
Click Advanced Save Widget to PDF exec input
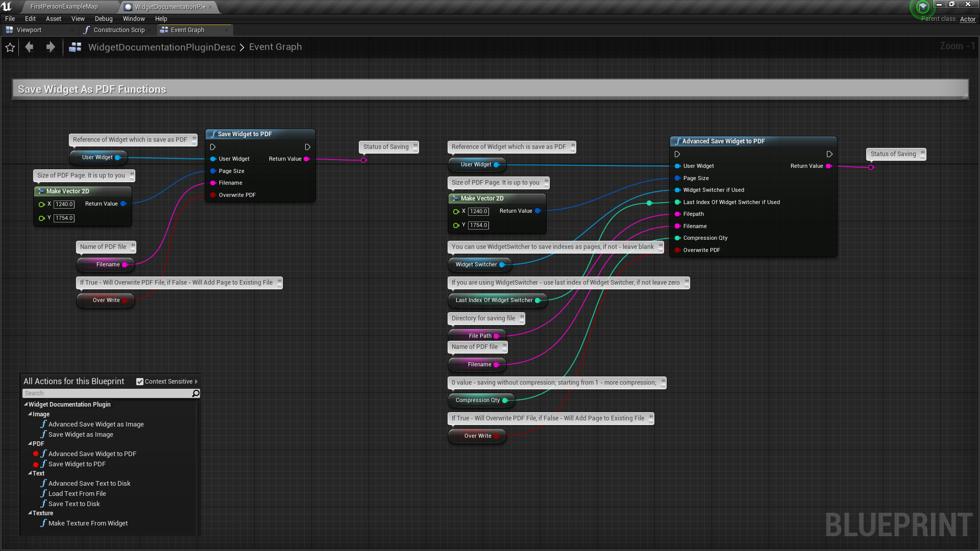pos(677,154)
